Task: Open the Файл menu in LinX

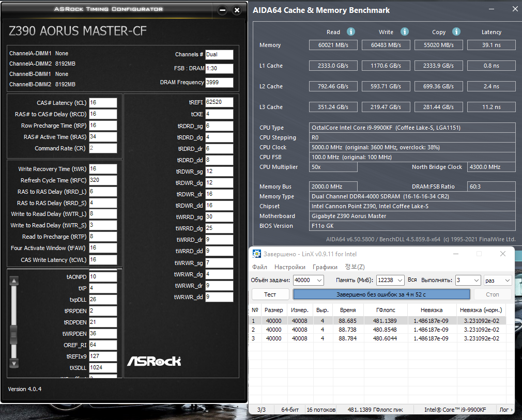Action: [x=259, y=267]
